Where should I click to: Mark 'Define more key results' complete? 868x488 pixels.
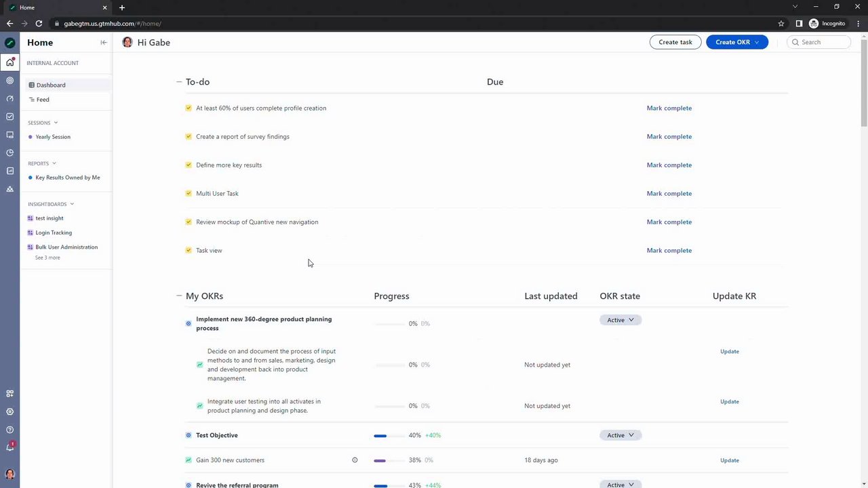(669, 165)
